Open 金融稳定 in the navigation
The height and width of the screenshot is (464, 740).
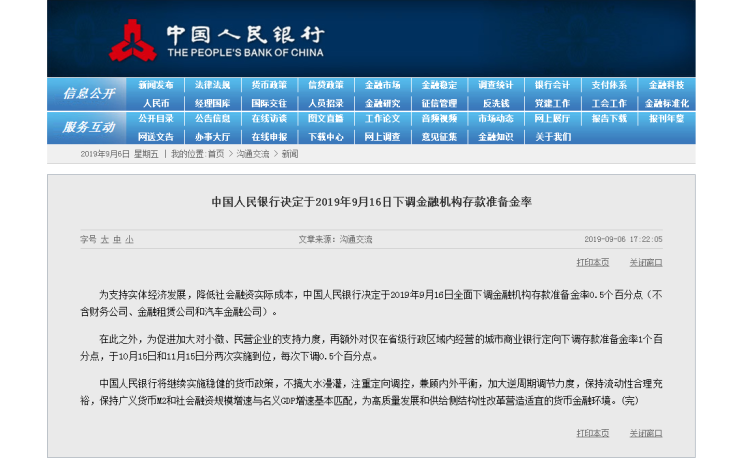point(439,85)
